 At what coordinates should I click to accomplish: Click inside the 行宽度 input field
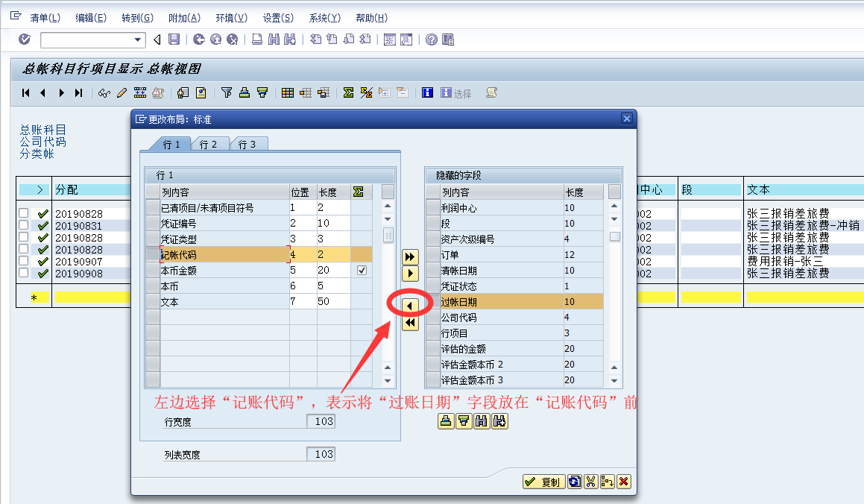coord(322,420)
